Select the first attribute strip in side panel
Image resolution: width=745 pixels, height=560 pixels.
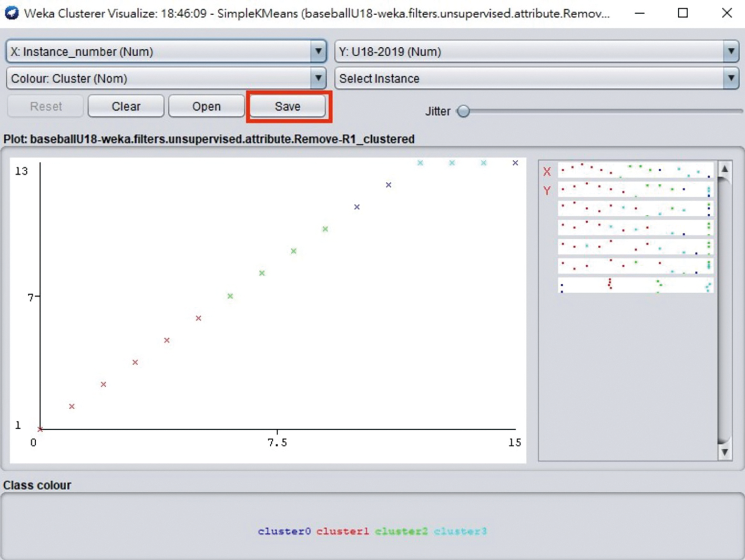pos(636,170)
